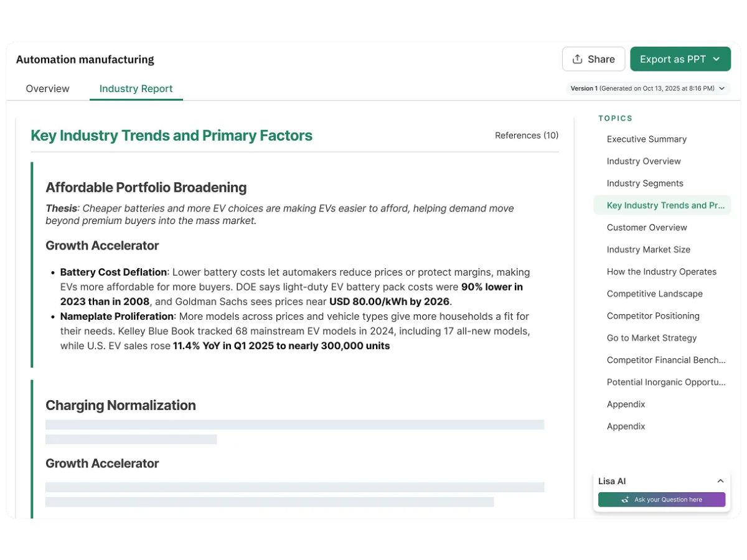Expand the Version 1 selector dropdown
747x560 pixels.
click(722, 88)
